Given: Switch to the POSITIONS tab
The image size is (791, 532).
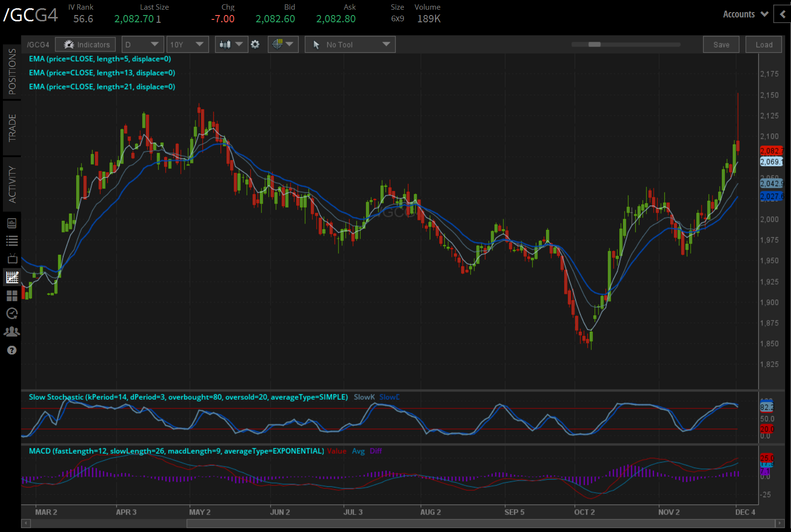Looking at the screenshot, I should 12,72.
